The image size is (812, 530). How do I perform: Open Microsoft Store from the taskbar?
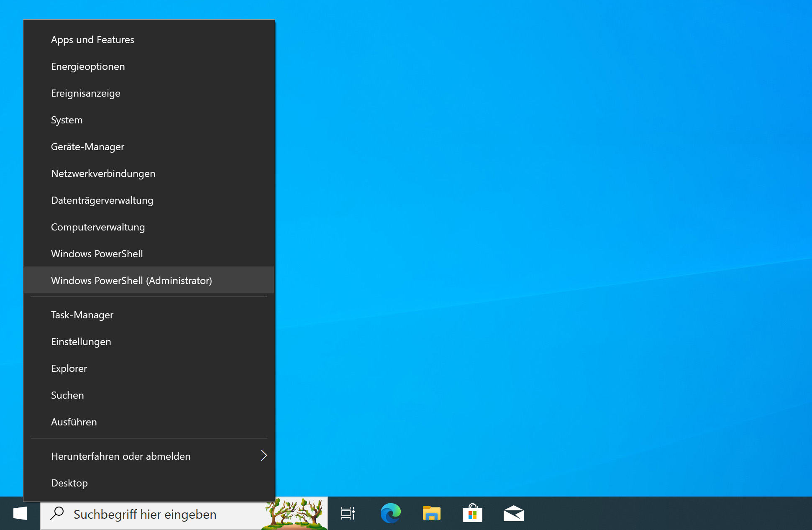click(472, 513)
